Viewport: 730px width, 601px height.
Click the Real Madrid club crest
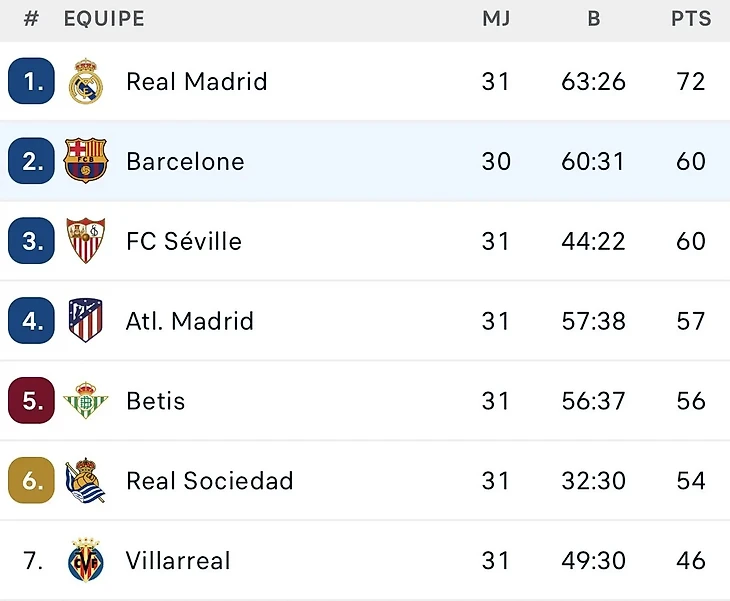[x=86, y=82]
